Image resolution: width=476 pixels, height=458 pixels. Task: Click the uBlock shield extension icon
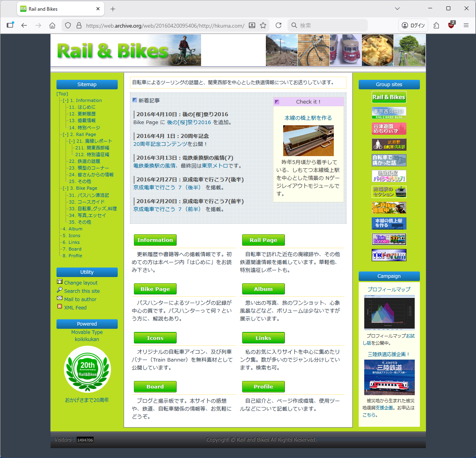tap(451, 25)
